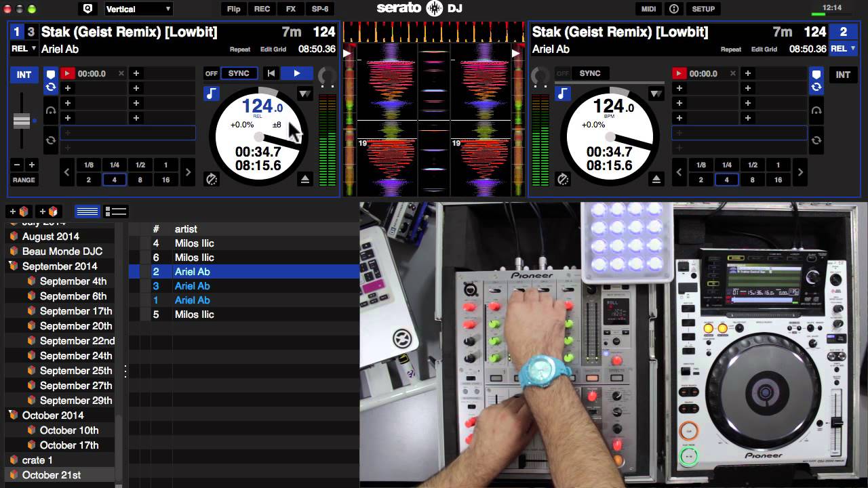This screenshot has height=488, width=868.
Task: Open the REC panel
Action: (x=262, y=9)
